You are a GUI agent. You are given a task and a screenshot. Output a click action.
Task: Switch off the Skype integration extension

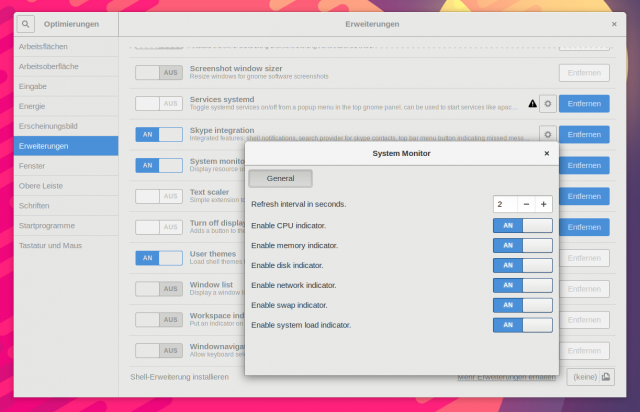pos(159,134)
